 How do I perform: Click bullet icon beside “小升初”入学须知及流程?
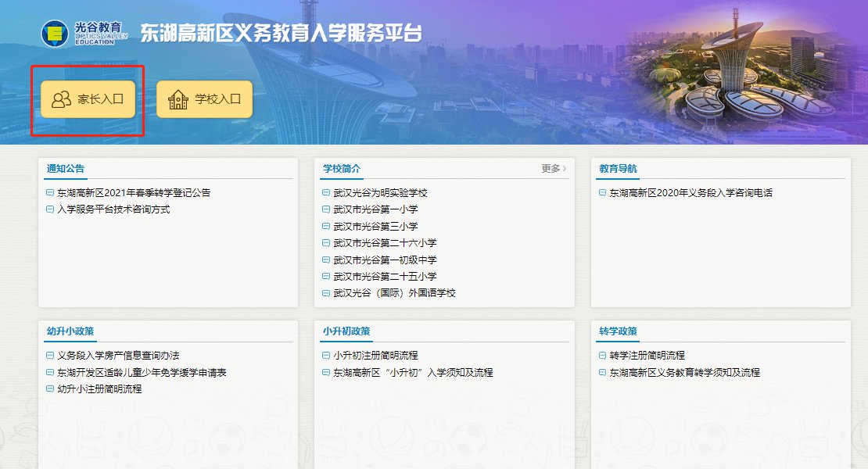pos(326,372)
